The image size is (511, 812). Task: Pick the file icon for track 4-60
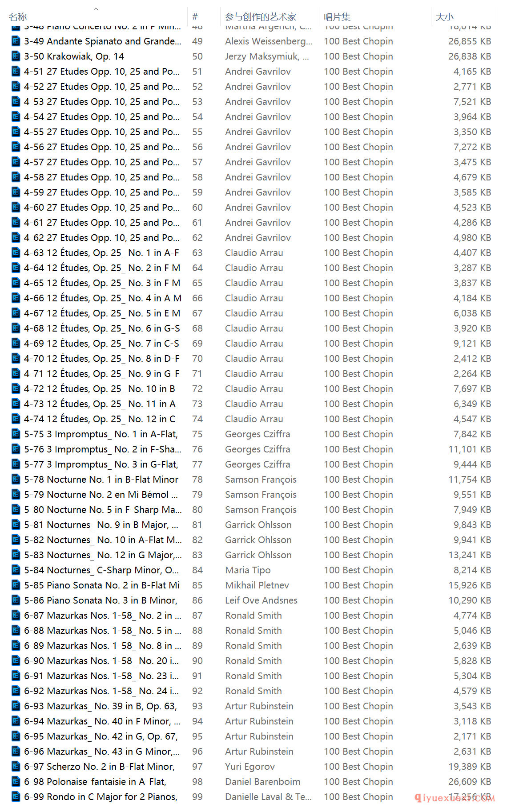[x=16, y=208]
